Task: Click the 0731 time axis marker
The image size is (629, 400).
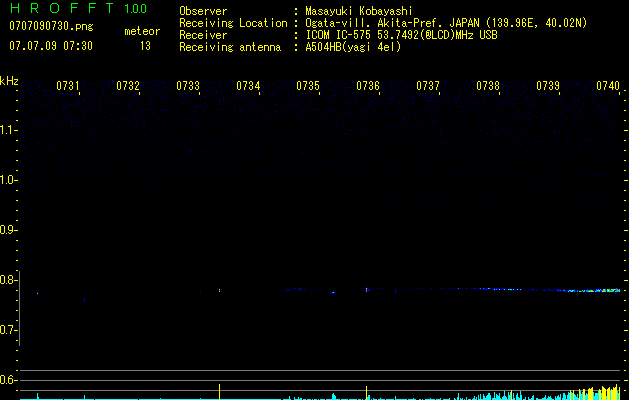Action: pos(68,86)
